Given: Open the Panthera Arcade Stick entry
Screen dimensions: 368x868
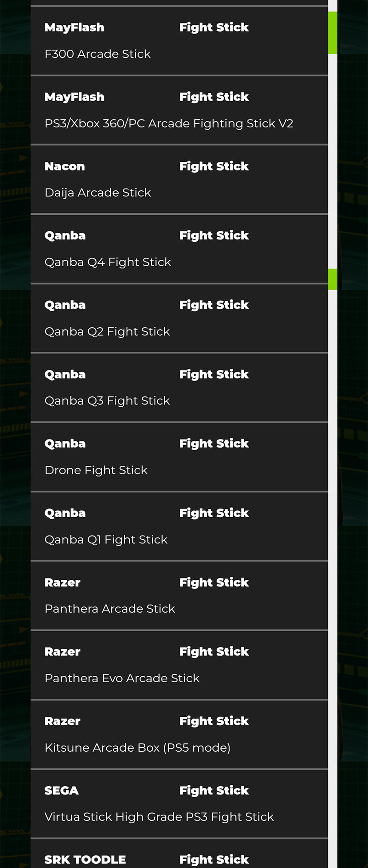Looking at the screenshot, I should [x=110, y=609].
